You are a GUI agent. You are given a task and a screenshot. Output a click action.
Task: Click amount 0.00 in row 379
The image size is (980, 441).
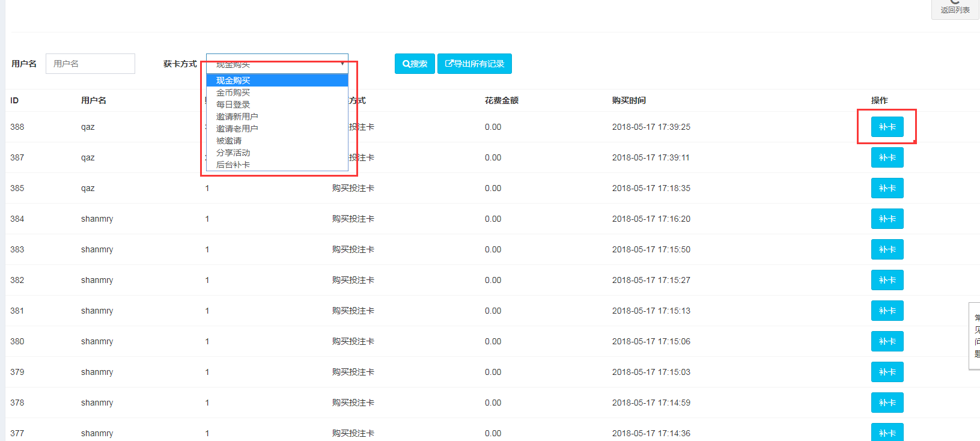[x=493, y=372]
